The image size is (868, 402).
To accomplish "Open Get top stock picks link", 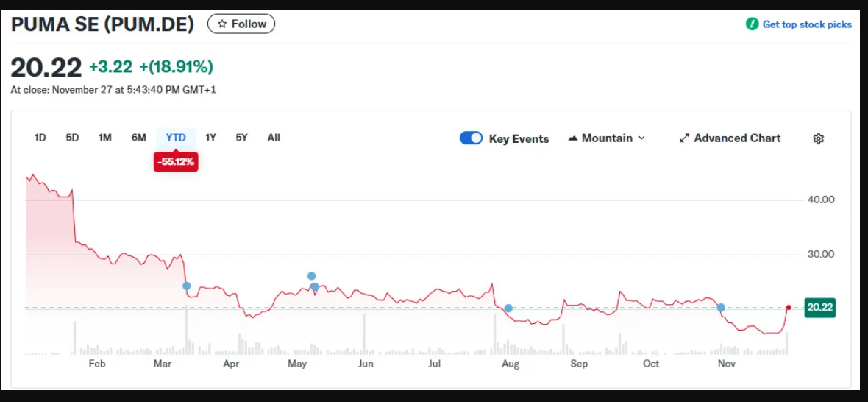I will (x=806, y=24).
